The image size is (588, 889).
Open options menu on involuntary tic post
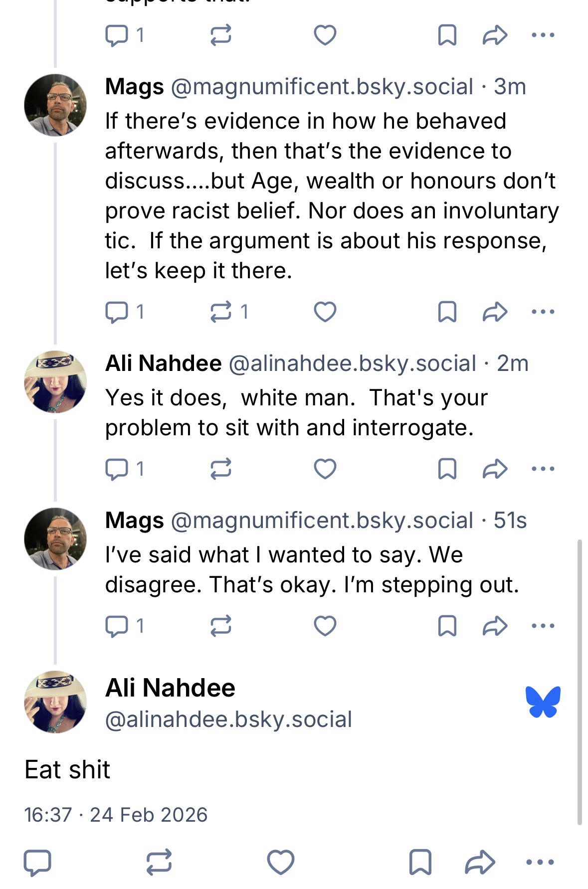coord(543,312)
